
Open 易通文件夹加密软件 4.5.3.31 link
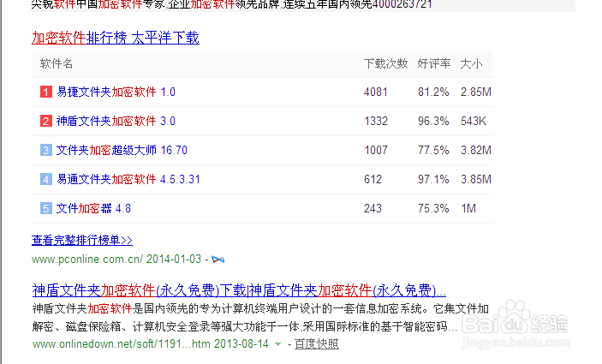[x=128, y=179]
